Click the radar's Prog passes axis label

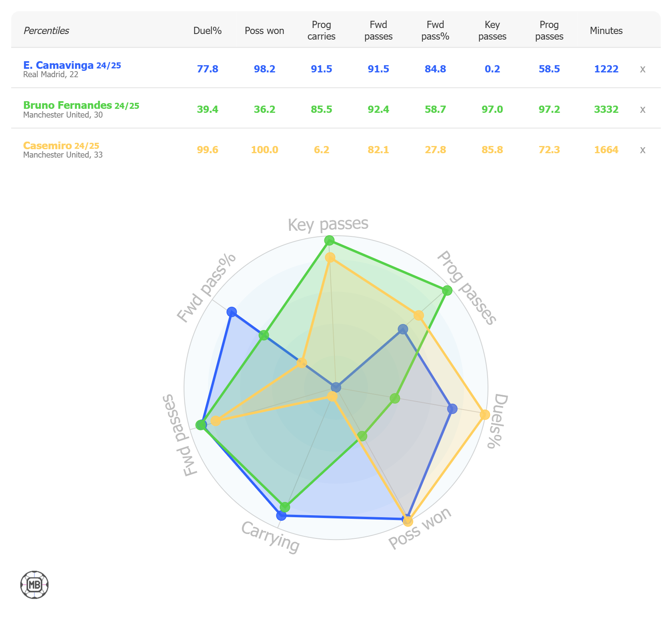[467, 288]
